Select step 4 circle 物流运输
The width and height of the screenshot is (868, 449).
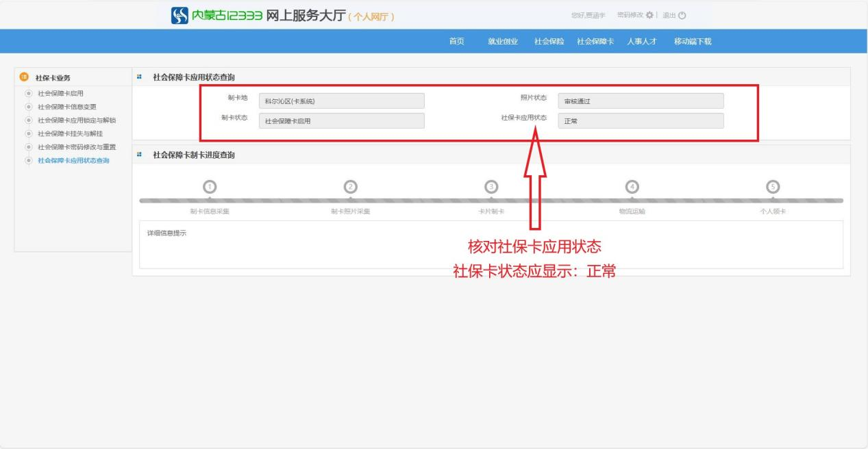(632, 186)
